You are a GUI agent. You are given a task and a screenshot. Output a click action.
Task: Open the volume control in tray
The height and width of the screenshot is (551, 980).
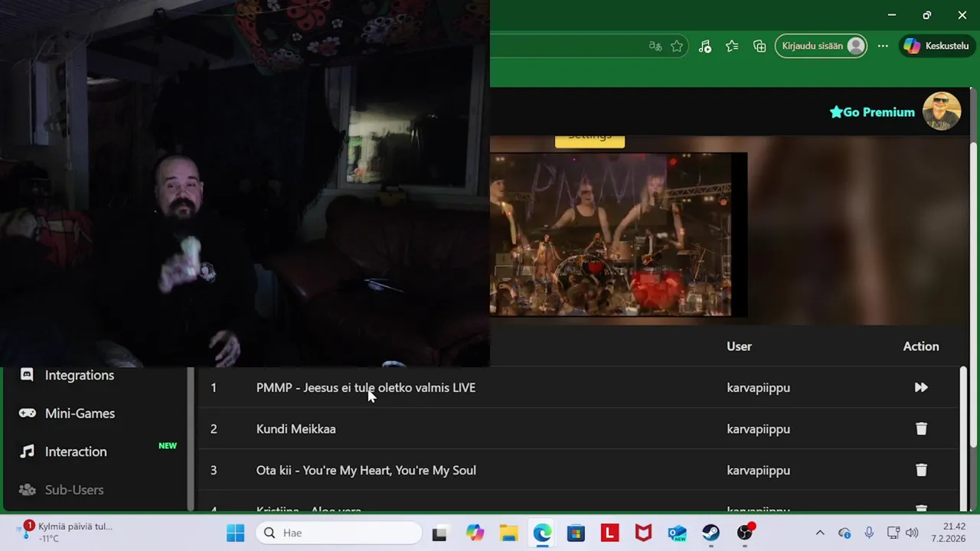pyautogui.click(x=911, y=533)
